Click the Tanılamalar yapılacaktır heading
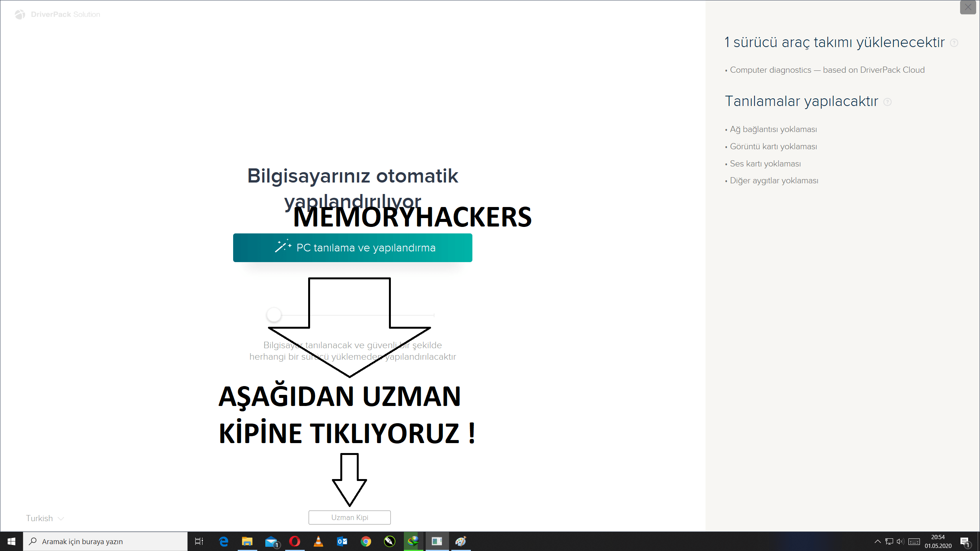 pos(802,101)
